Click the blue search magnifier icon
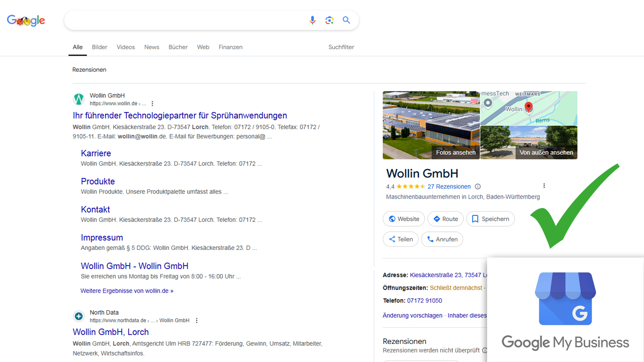The height and width of the screenshot is (362, 644). pos(346,20)
